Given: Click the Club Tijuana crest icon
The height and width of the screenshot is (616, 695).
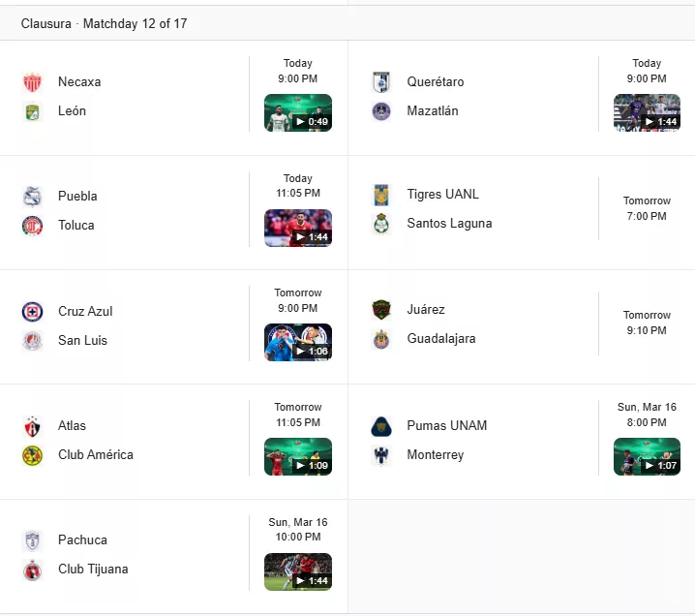Looking at the screenshot, I should [33, 570].
